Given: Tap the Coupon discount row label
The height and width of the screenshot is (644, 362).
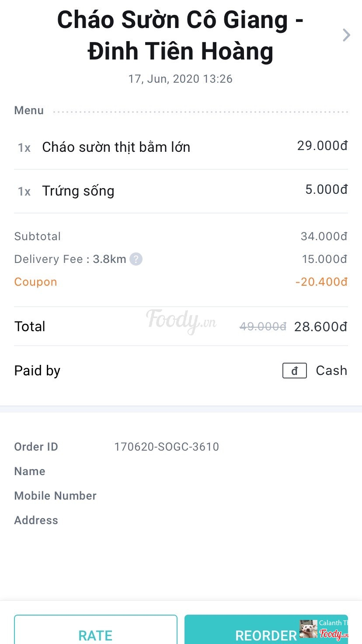Looking at the screenshot, I should [36, 282].
